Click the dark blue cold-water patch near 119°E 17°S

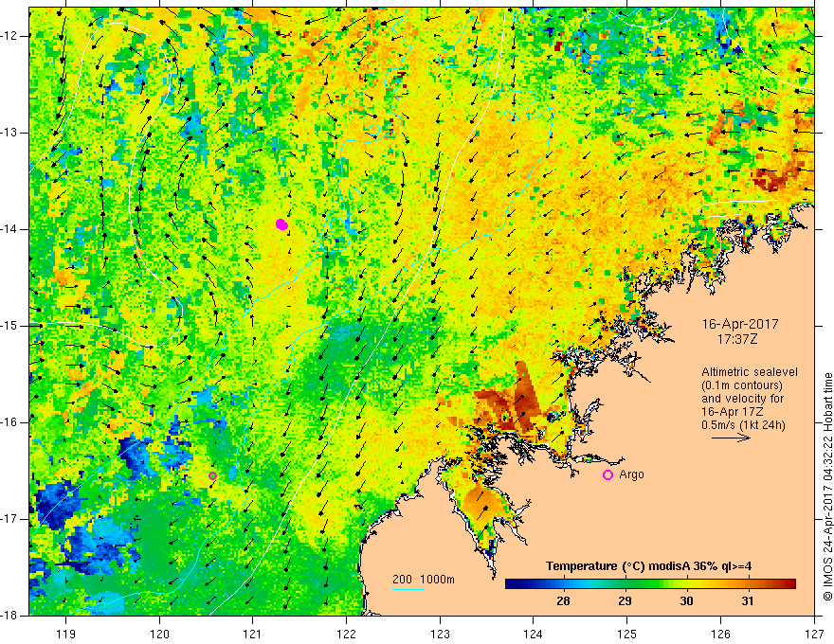[x=56, y=504]
